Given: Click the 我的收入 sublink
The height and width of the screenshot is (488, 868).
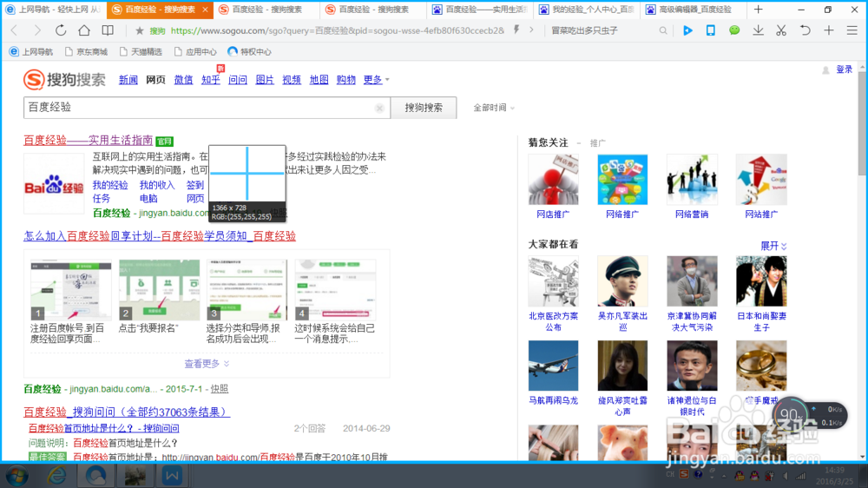Looking at the screenshot, I should (x=156, y=185).
